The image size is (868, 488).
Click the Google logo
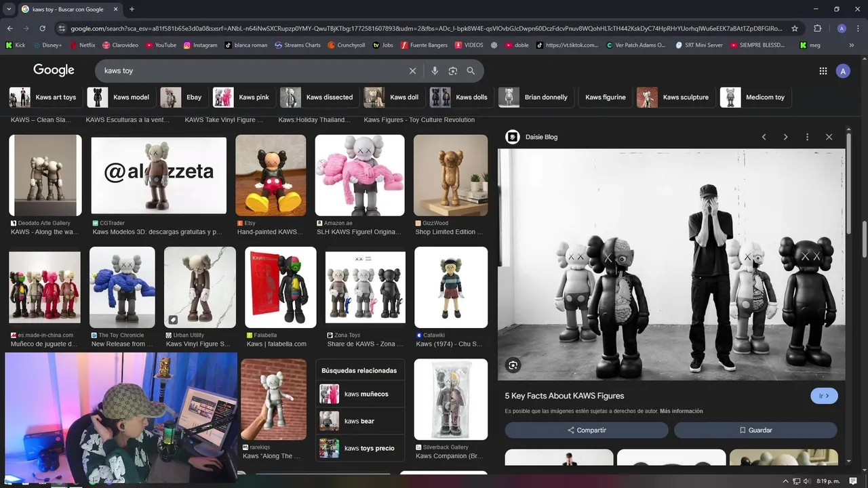tap(54, 70)
